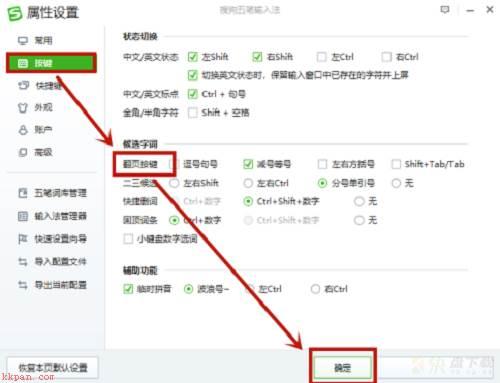Image resolution: width=500 pixels, height=383 pixels.
Task: Toggle the Ctrl + 句号 punctuation checkbox
Action: click(193, 94)
